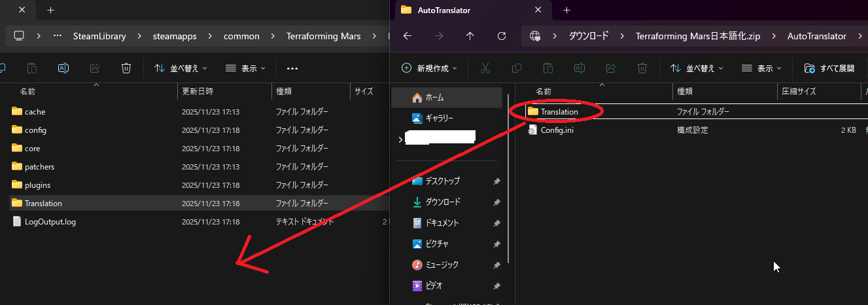The image size is (868, 305).
Task: Open ダウンロード in the sidebar
Action: 442,202
